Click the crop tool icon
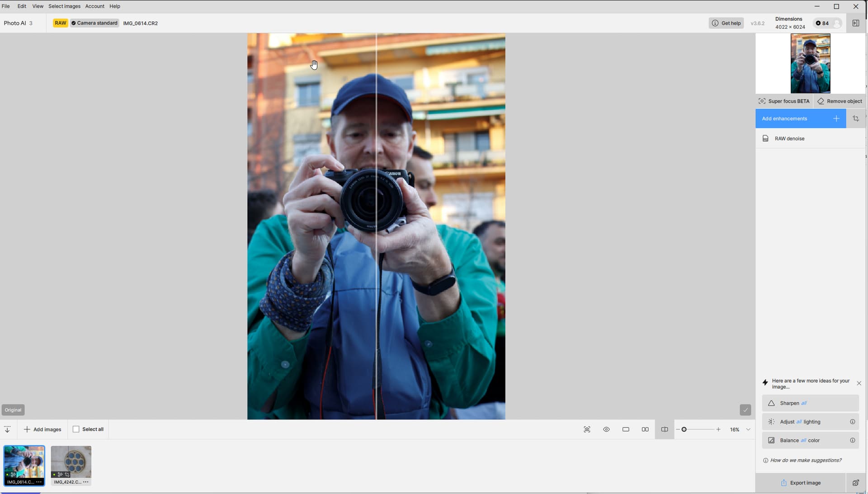Viewport: 868px width, 494px height. [x=856, y=118]
